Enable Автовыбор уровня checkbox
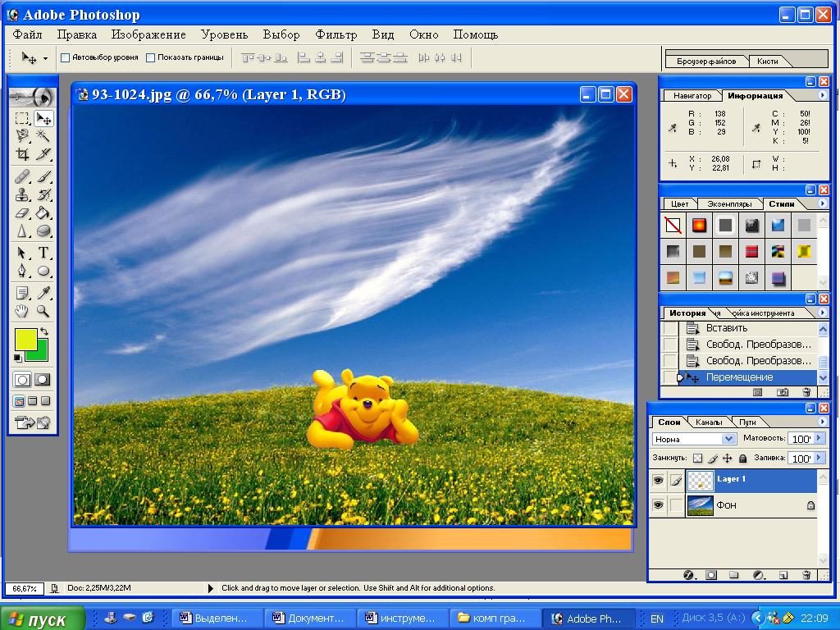 point(66,58)
